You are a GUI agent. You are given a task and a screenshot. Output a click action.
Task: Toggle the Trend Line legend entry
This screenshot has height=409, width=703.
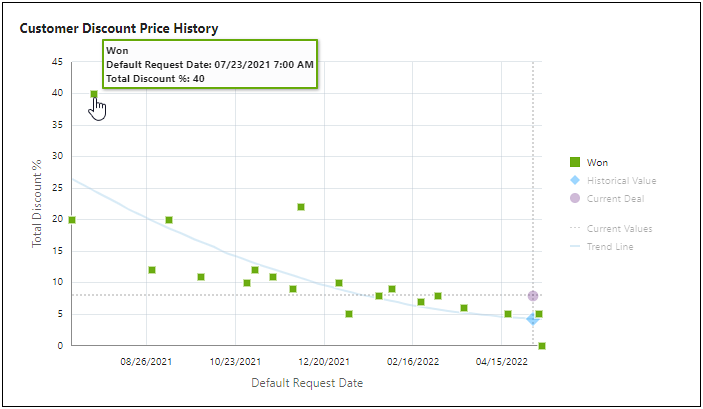pos(602,246)
